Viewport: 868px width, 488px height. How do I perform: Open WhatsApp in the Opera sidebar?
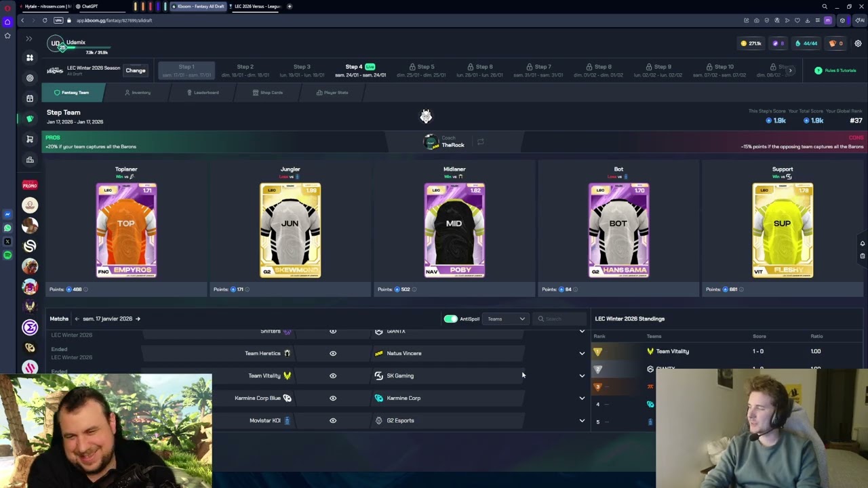point(7,228)
